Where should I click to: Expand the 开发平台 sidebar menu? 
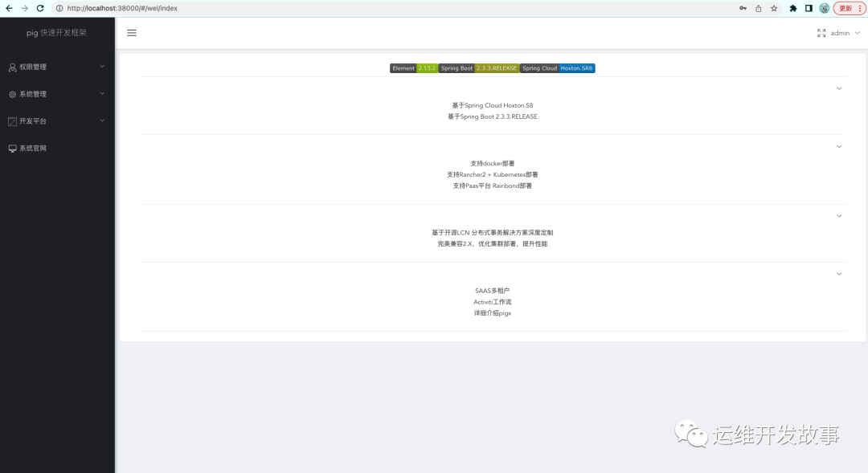pos(56,121)
